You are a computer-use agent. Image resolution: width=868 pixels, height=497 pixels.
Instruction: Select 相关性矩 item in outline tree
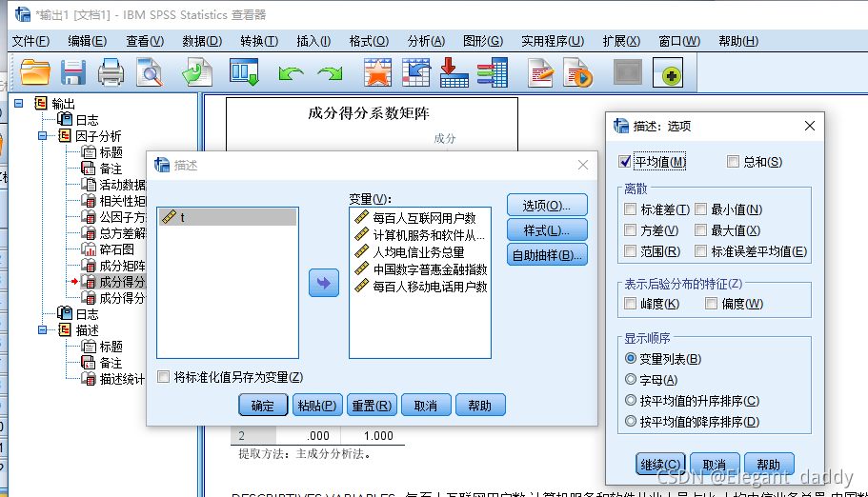122,201
